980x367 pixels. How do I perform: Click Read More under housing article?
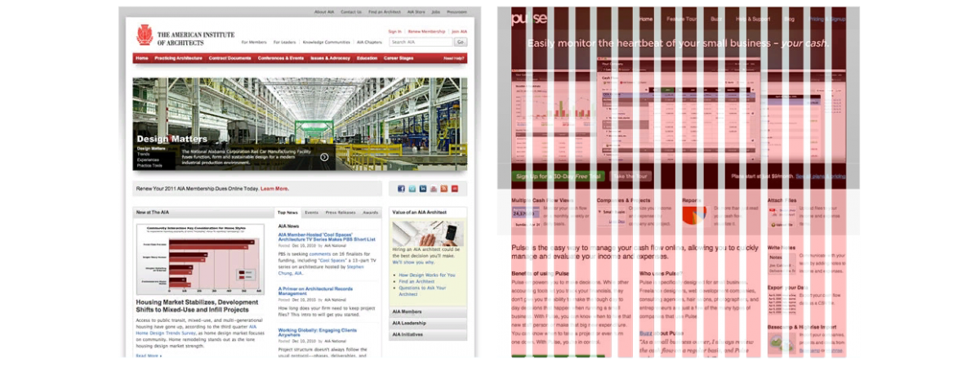point(149,356)
